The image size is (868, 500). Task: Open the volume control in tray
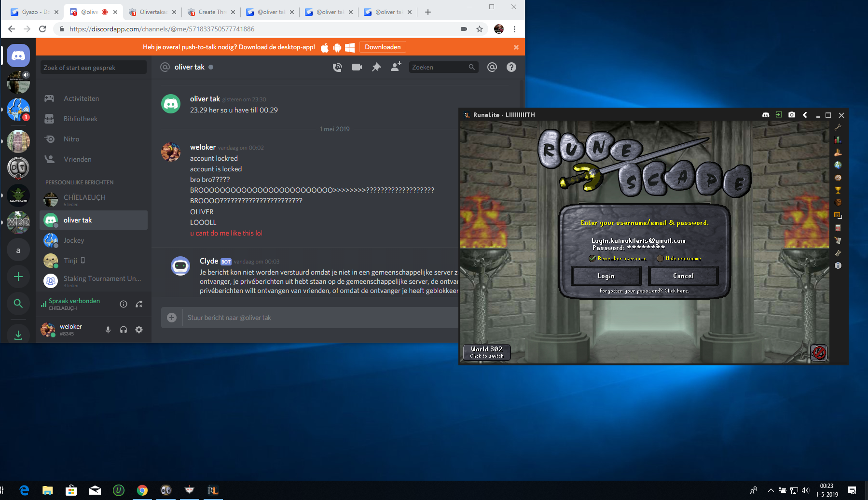805,490
